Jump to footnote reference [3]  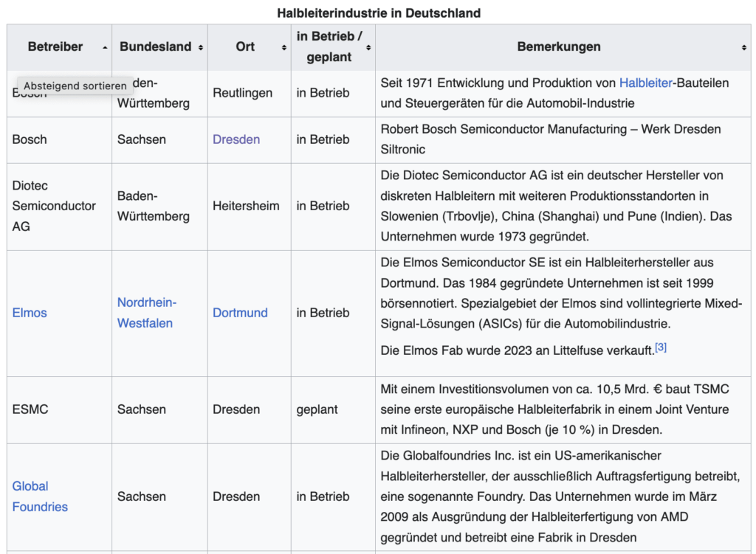[661, 347]
